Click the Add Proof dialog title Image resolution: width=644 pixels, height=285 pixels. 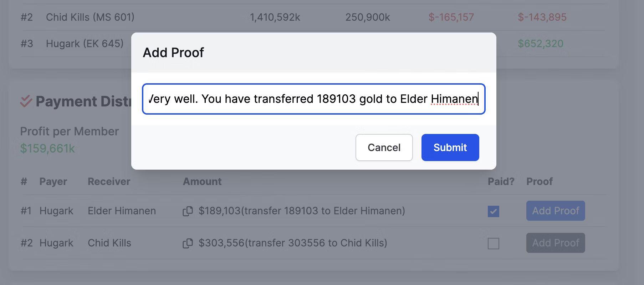pos(173,52)
